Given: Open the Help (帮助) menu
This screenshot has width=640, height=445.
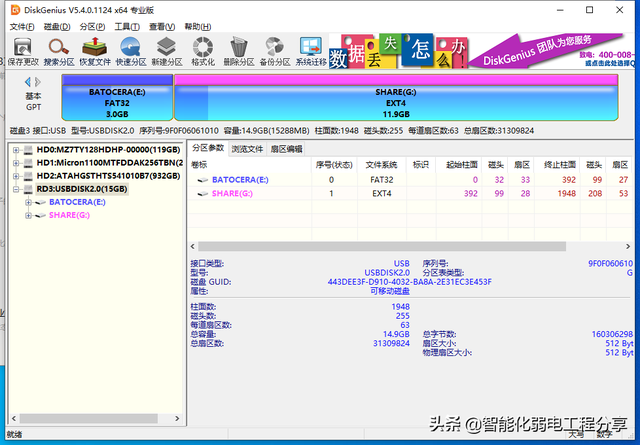Looking at the screenshot, I should click(x=198, y=27).
